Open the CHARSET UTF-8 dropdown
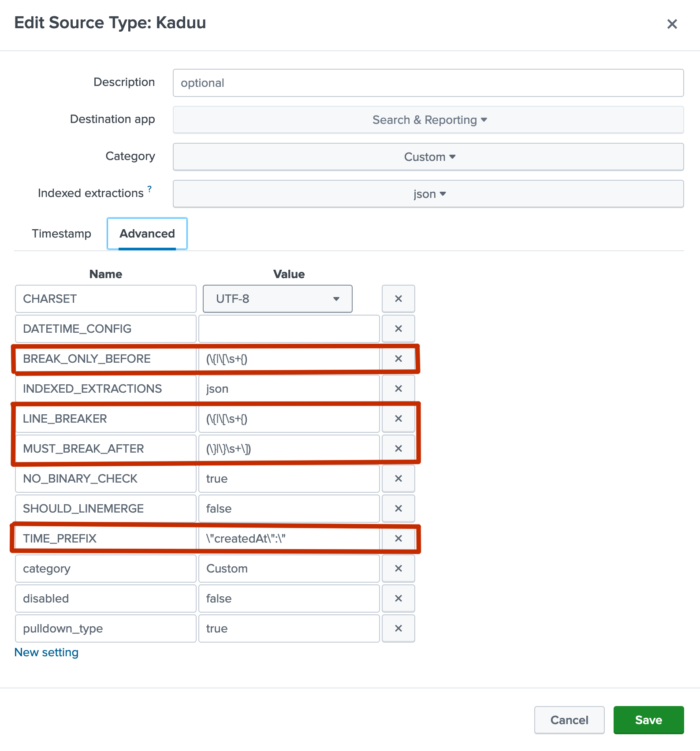The width and height of the screenshot is (700, 751). 278,299
